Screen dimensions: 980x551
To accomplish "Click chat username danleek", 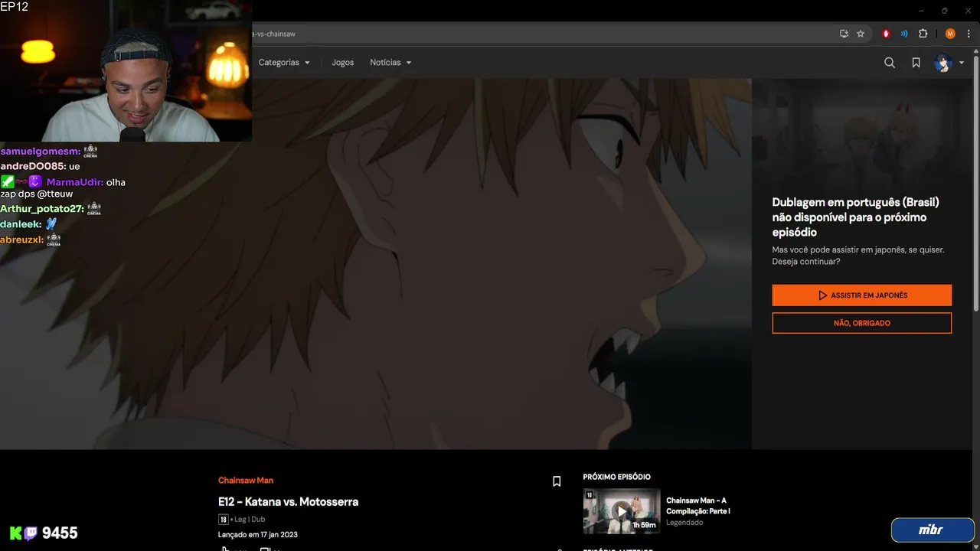I will pyautogui.click(x=21, y=224).
